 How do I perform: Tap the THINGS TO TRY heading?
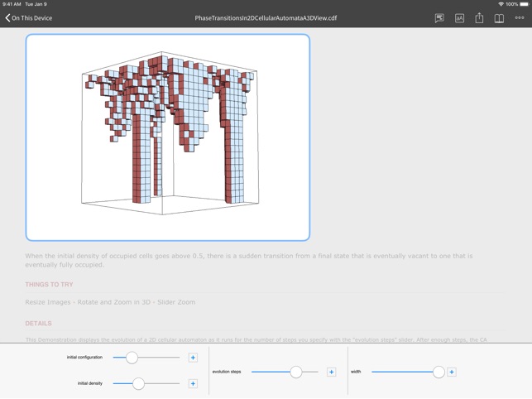[x=49, y=285]
